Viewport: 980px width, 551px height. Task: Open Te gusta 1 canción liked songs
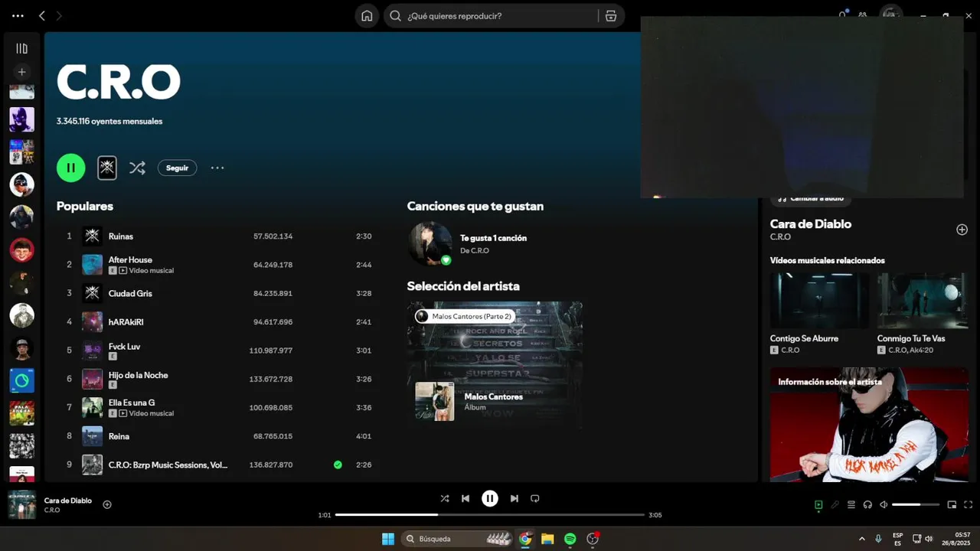[493, 238]
